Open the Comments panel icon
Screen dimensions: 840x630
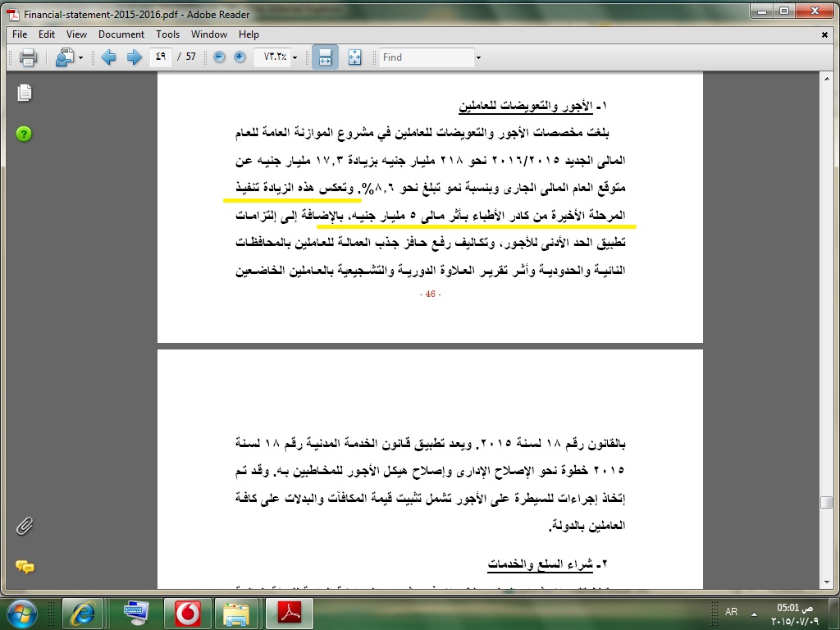point(25,566)
